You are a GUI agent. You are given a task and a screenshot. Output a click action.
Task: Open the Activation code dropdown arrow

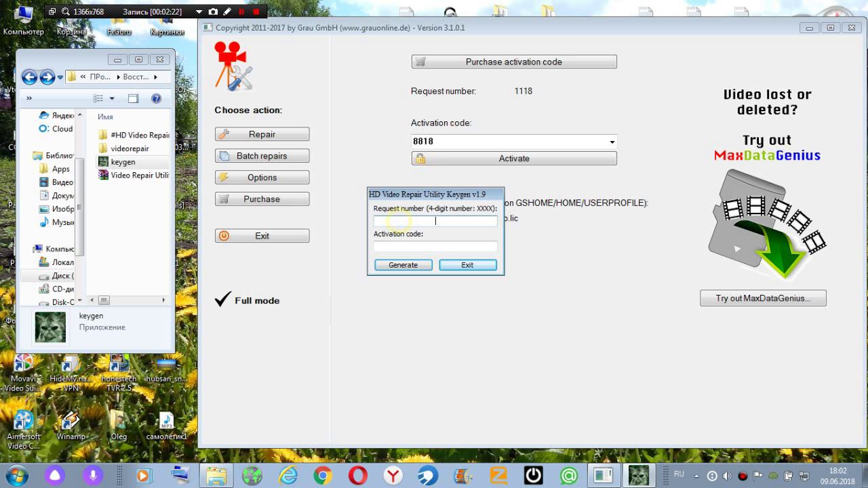click(x=612, y=142)
